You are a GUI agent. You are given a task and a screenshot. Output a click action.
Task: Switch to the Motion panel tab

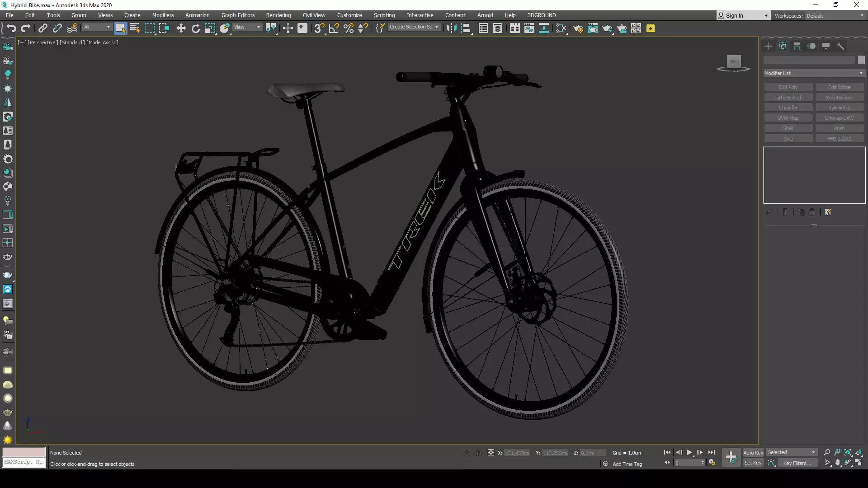pos(812,46)
